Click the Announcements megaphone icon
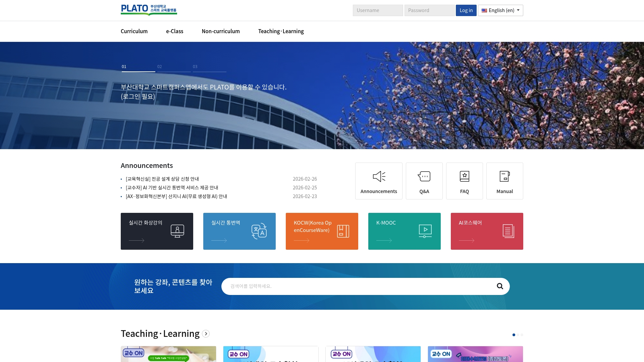The width and height of the screenshot is (644, 362). point(378,176)
